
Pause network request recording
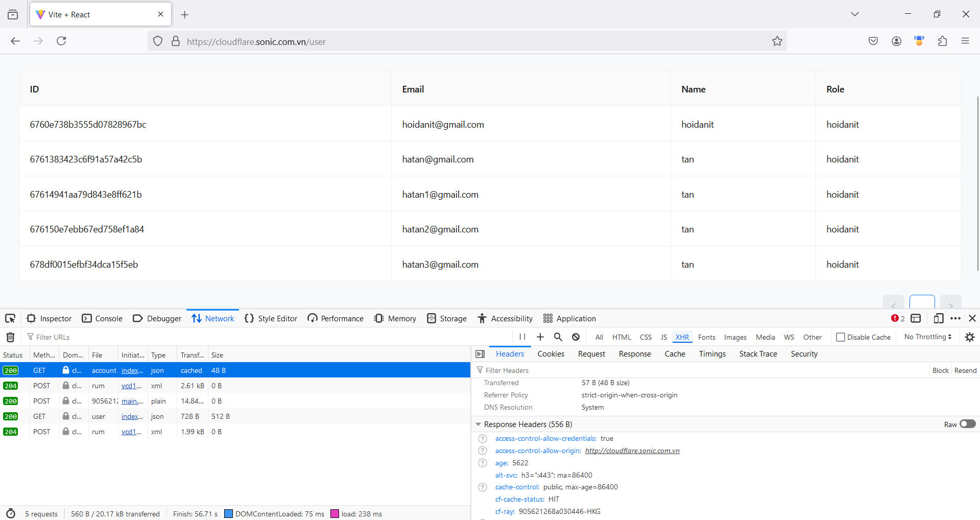522,337
